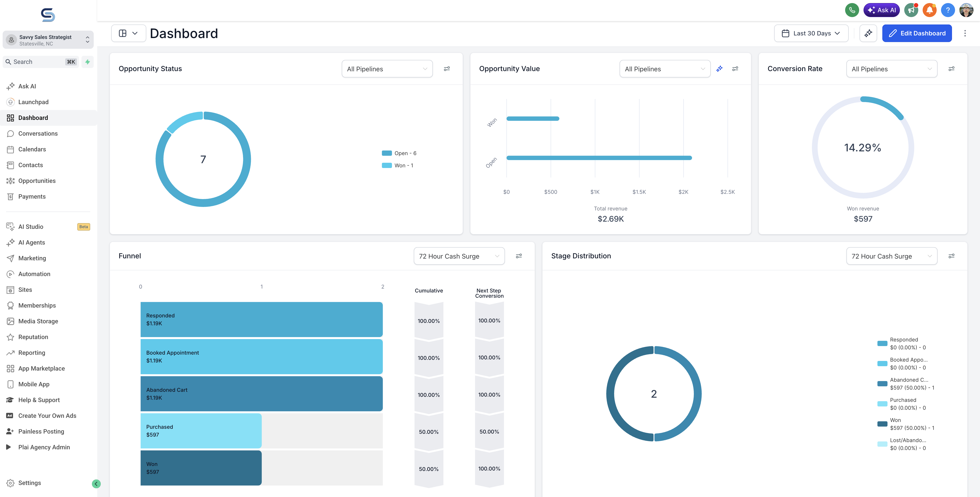Image resolution: width=980 pixels, height=497 pixels.
Task: Click the Media Storage sidebar icon
Action: click(10, 322)
